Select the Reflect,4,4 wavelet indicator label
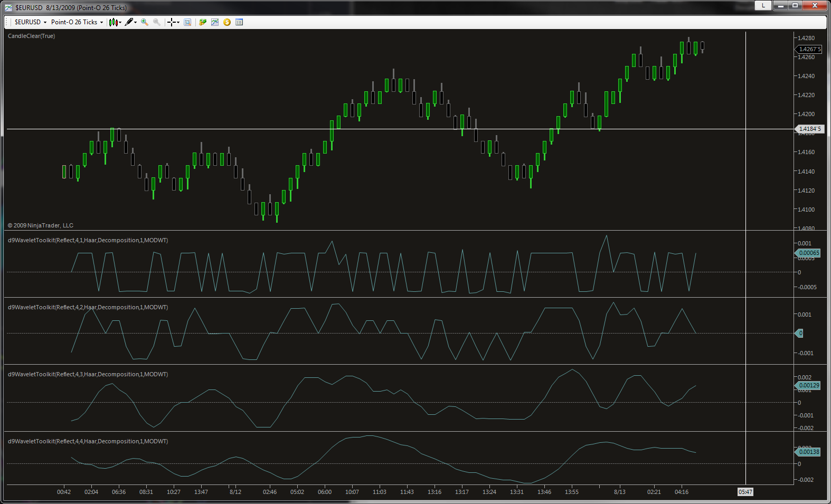The height and width of the screenshot is (504, 831). [88, 441]
